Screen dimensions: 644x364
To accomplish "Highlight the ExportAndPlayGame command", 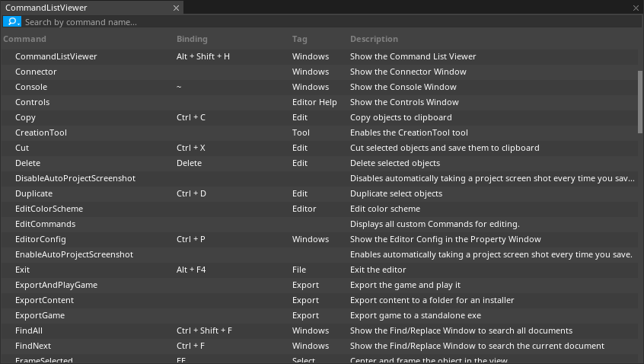I will [x=56, y=285].
